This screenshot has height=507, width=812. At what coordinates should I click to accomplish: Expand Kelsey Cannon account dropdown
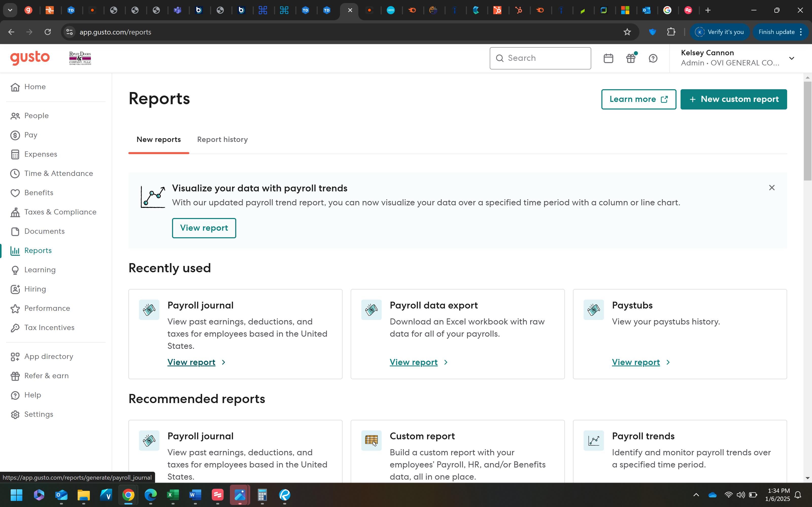pyautogui.click(x=791, y=58)
